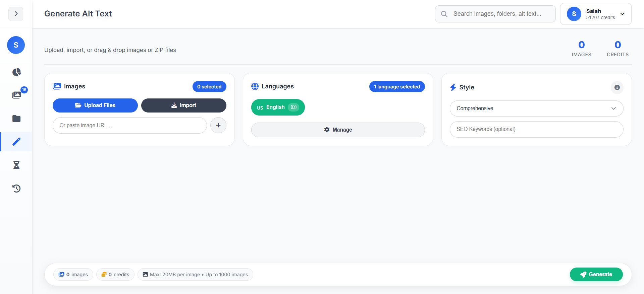Open the Salah account dropdown
Viewport: 644px width, 294px height.
coord(596,14)
